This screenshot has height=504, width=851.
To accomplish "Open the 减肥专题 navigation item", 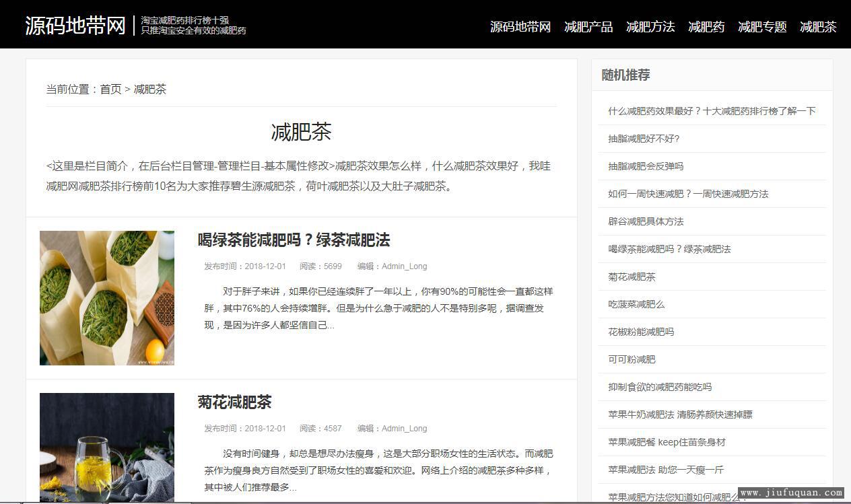I will pyautogui.click(x=762, y=27).
